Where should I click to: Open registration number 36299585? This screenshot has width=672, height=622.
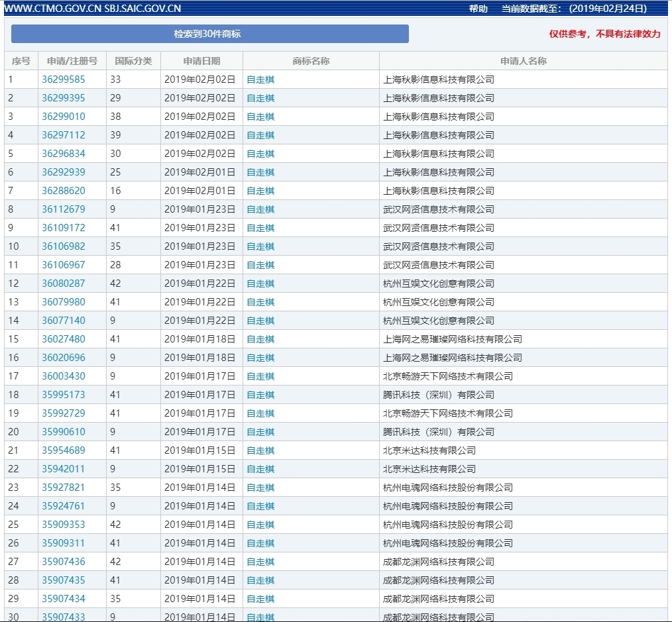64,79
